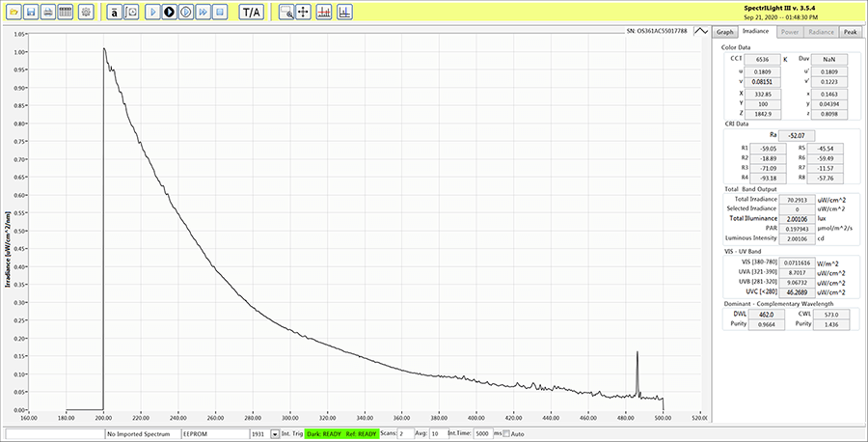Click the EEPROM field

tap(215, 433)
